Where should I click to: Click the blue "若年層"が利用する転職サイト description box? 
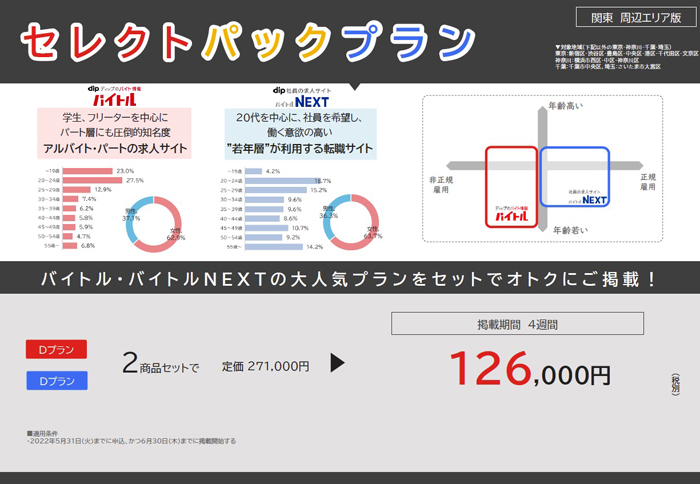(x=300, y=134)
